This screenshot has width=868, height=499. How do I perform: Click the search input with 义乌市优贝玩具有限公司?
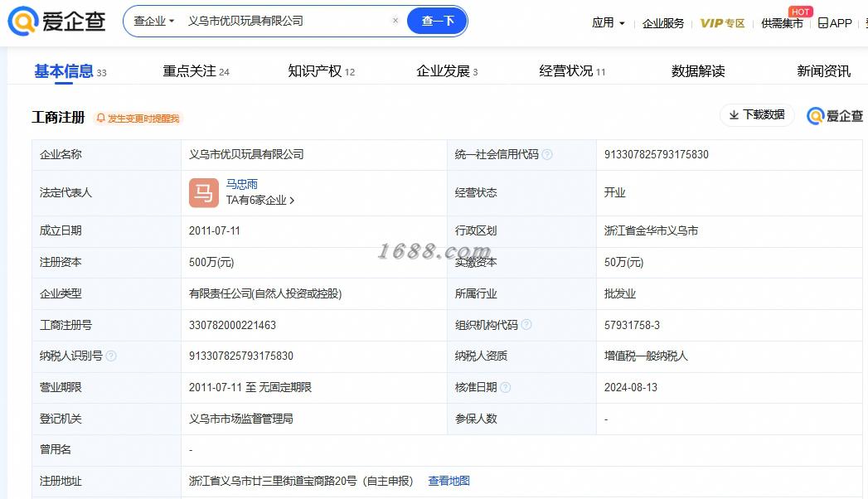coord(287,21)
